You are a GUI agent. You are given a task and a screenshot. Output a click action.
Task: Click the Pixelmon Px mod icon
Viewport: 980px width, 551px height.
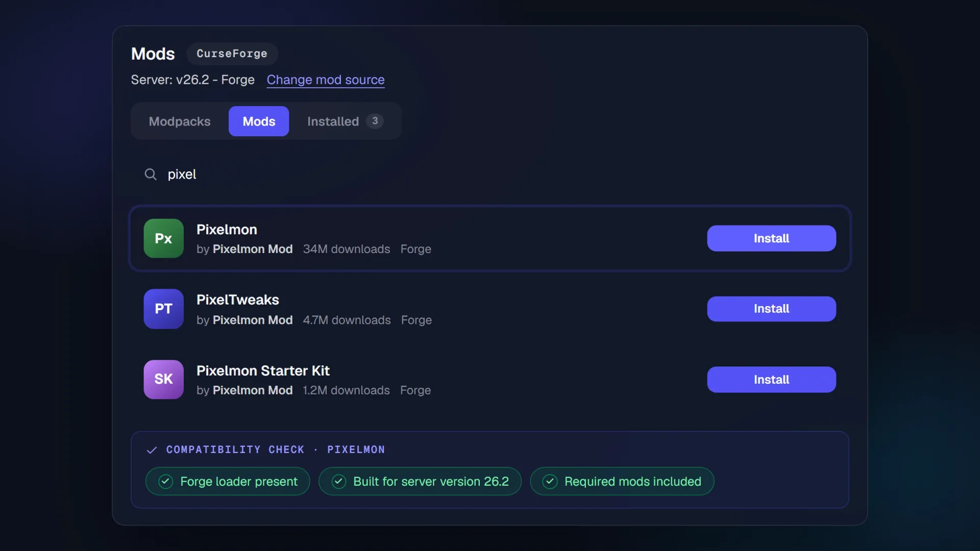[x=163, y=238]
